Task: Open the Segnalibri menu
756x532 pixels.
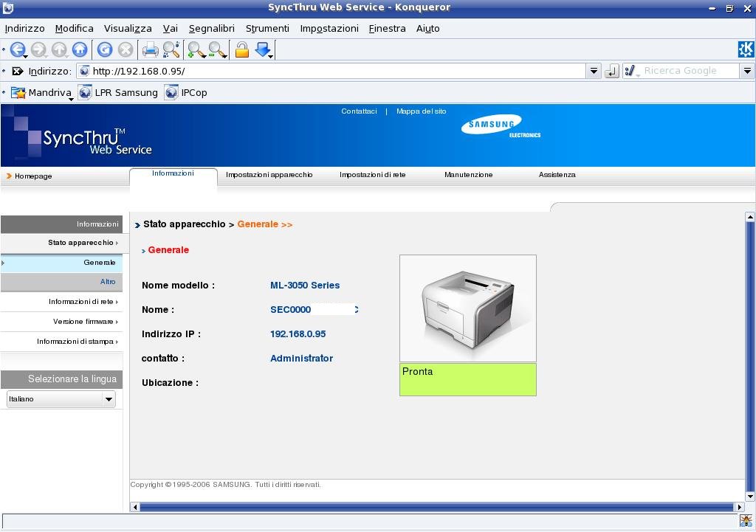Action: pos(211,29)
